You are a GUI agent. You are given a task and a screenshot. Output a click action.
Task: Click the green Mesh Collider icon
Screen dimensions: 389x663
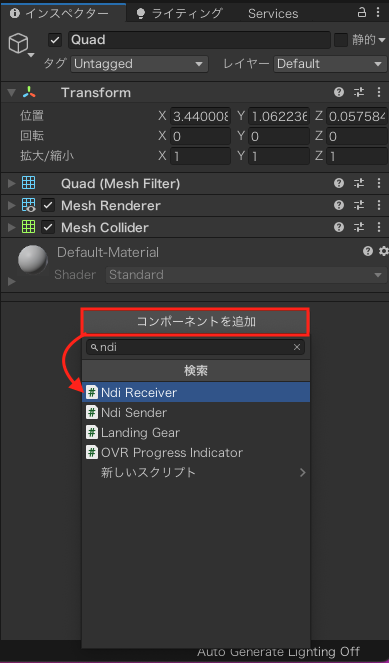29,227
